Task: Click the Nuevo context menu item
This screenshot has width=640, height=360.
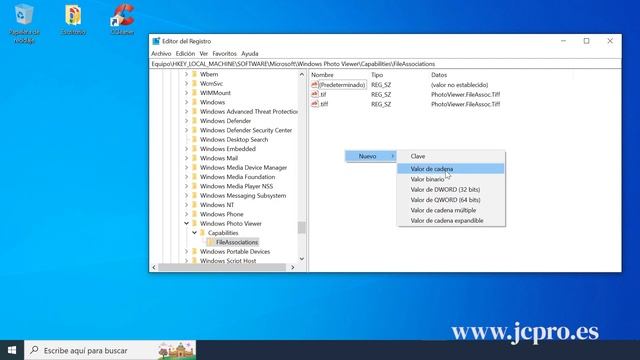Action: pos(371,156)
